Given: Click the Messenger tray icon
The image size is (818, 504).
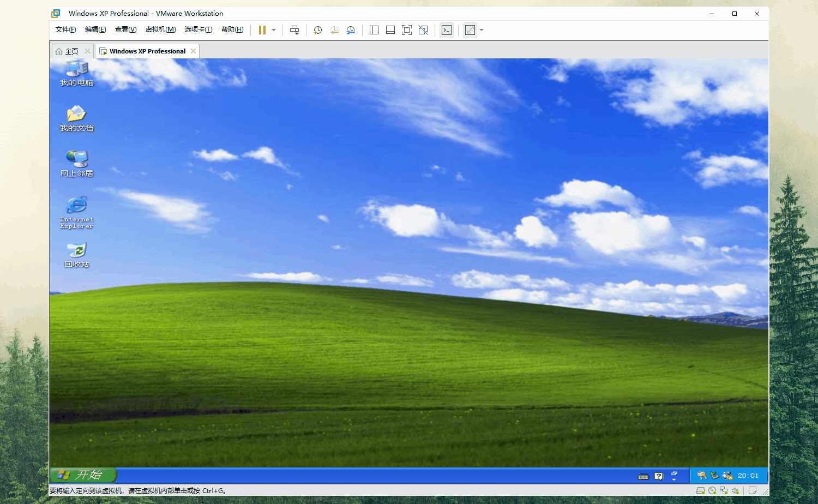Looking at the screenshot, I should tap(727, 476).
